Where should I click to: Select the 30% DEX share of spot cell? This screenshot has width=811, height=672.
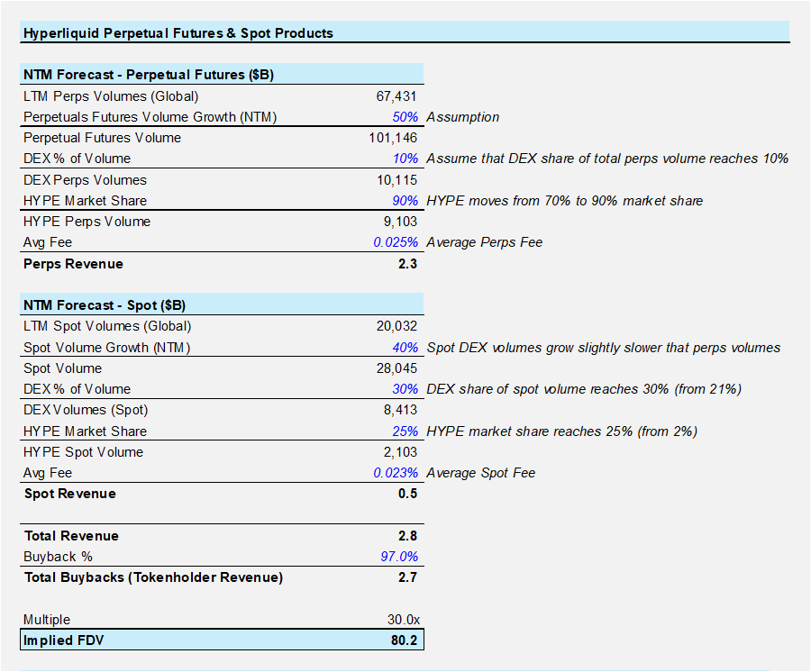pos(405,389)
